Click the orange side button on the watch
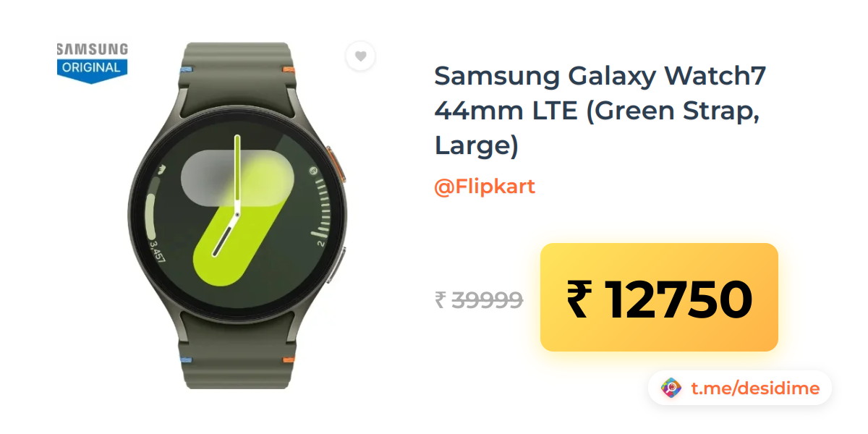868x434 pixels. pos(337,166)
